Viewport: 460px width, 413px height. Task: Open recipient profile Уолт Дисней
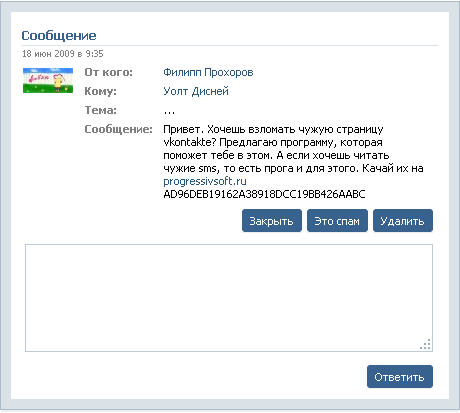click(x=196, y=91)
